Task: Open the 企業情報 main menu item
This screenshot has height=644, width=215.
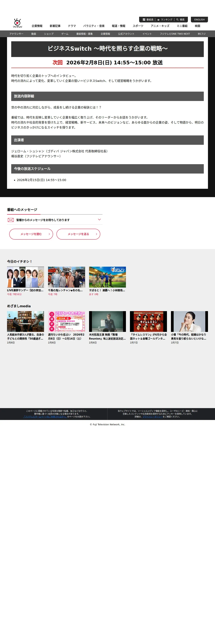Action: [37, 26]
